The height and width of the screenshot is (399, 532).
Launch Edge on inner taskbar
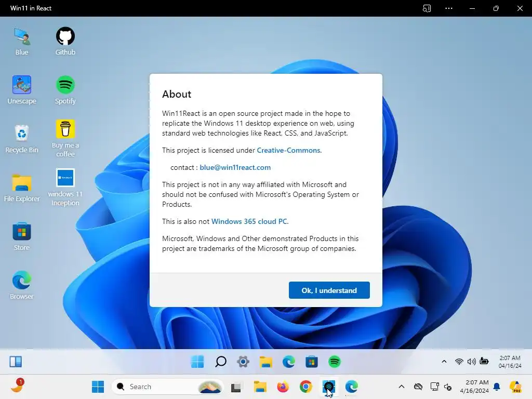(288, 362)
